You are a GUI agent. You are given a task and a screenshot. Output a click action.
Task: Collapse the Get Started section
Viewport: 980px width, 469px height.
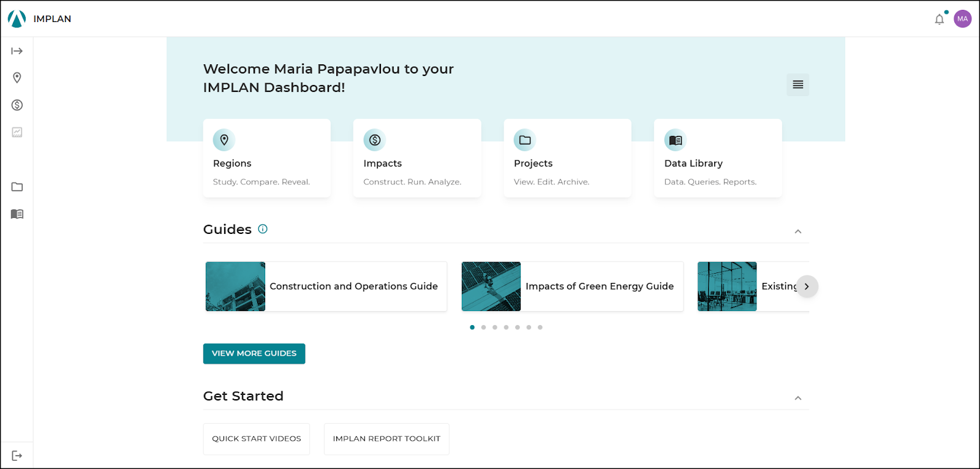pyautogui.click(x=797, y=398)
